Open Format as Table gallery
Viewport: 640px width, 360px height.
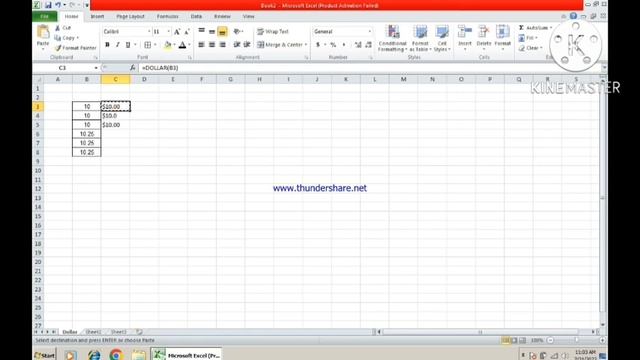[x=420, y=38]
